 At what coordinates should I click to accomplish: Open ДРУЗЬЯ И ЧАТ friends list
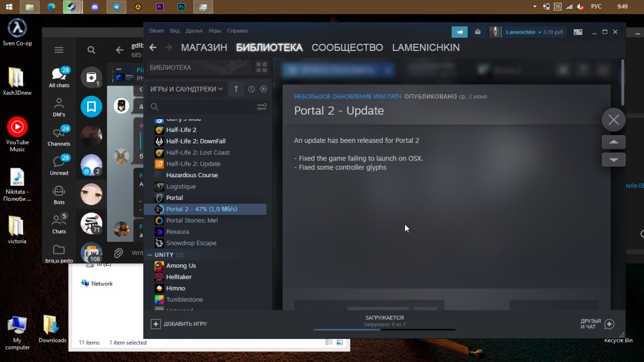coord(597,324)
